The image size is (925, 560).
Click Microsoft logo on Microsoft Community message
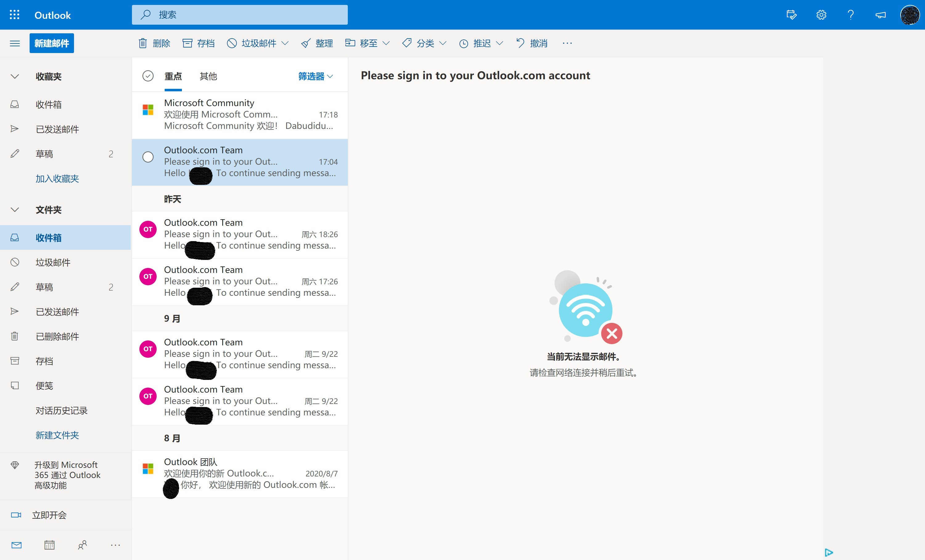pos(148,109)
